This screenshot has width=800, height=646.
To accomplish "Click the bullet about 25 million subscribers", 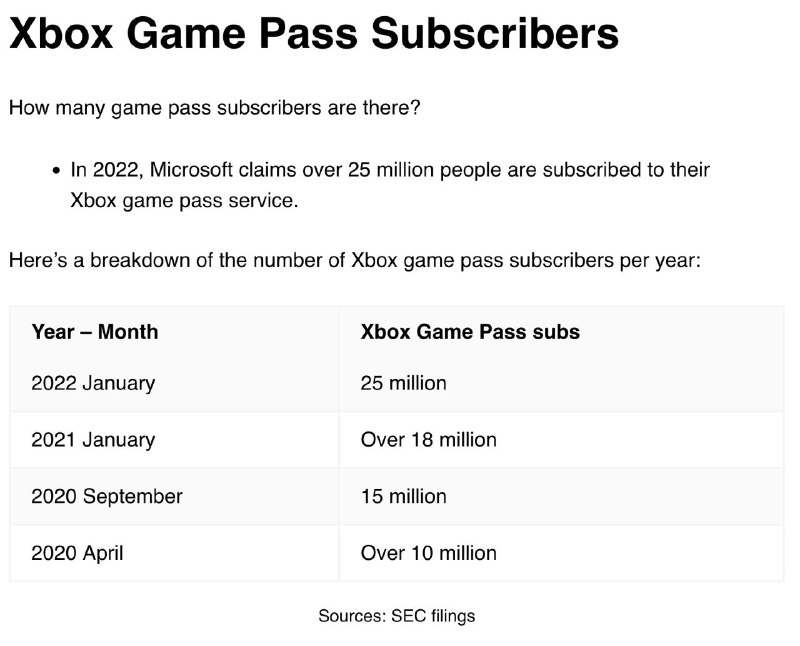I will (x=390, y=185).
